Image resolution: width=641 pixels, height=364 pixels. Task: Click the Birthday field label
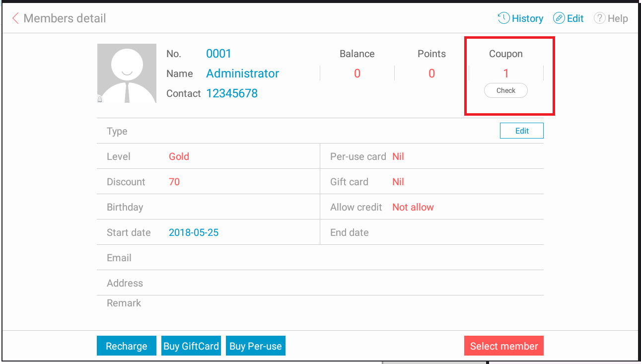tap(125, 207)
